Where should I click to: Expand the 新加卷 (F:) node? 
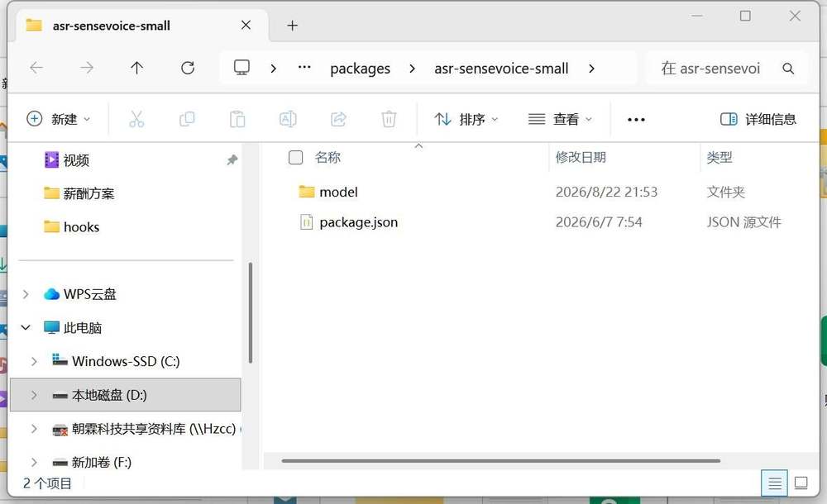34,463
